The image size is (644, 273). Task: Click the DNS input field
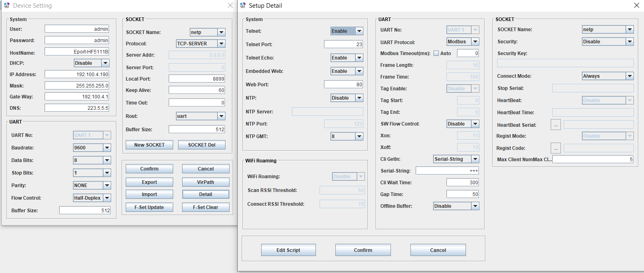click(77, 108)
